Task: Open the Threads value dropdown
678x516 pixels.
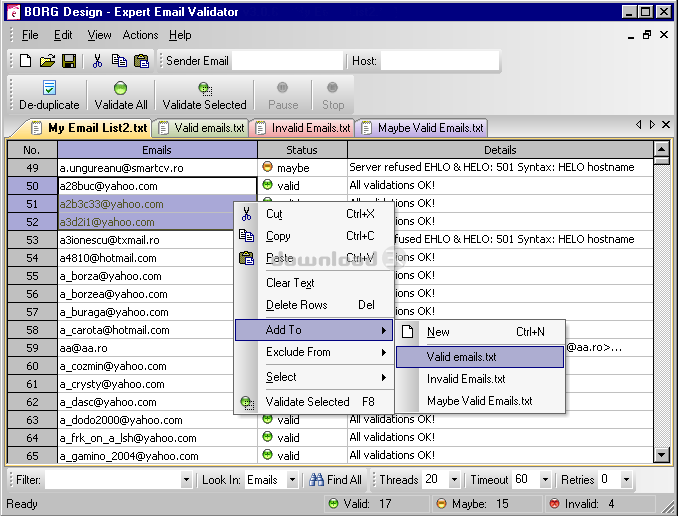Action: 454,480
